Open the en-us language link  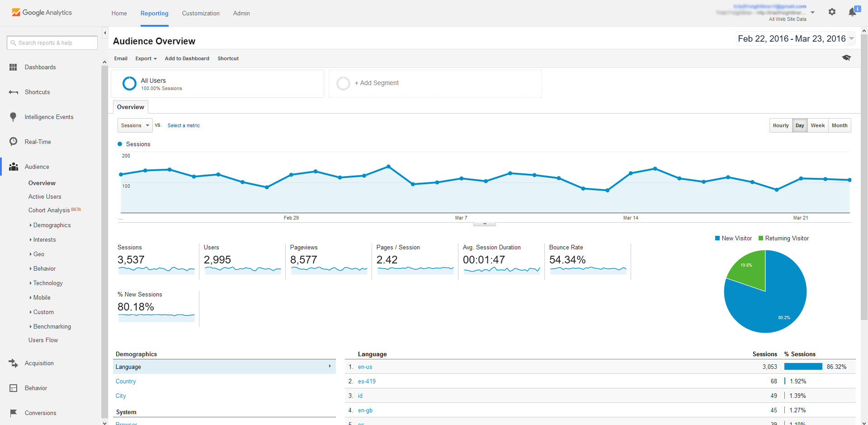pos(365,367)
